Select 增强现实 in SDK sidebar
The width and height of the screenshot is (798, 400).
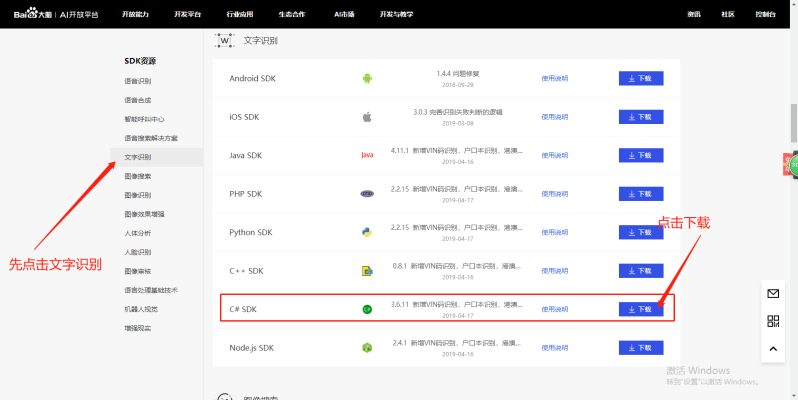137,328
